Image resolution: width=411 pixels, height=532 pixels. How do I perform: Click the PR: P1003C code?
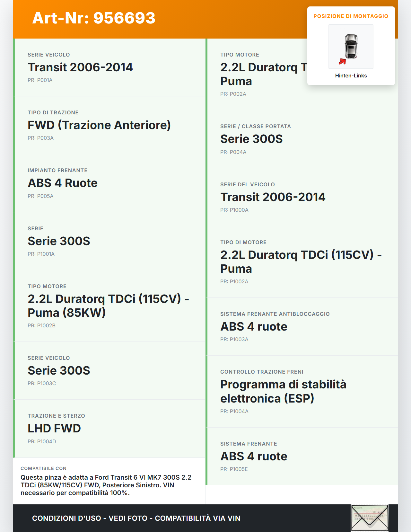(x=42, y=383)
